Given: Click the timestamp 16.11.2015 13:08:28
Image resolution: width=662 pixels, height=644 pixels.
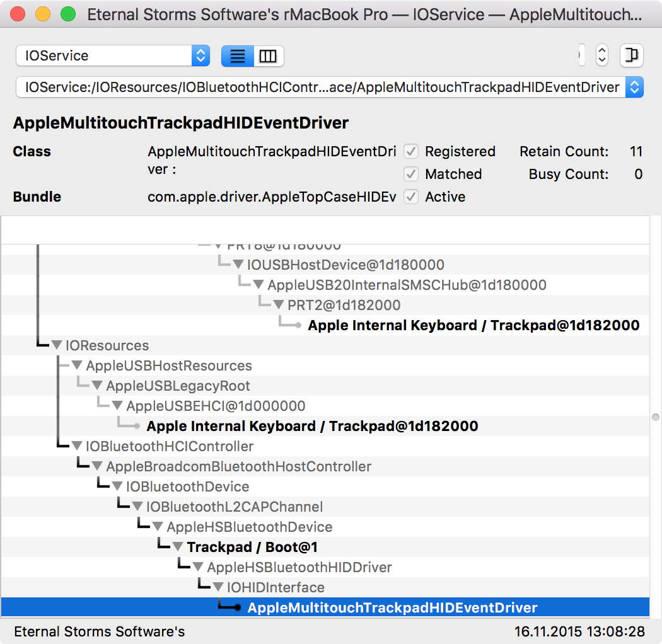Looking at the screenshot, I should pos(579,631).
